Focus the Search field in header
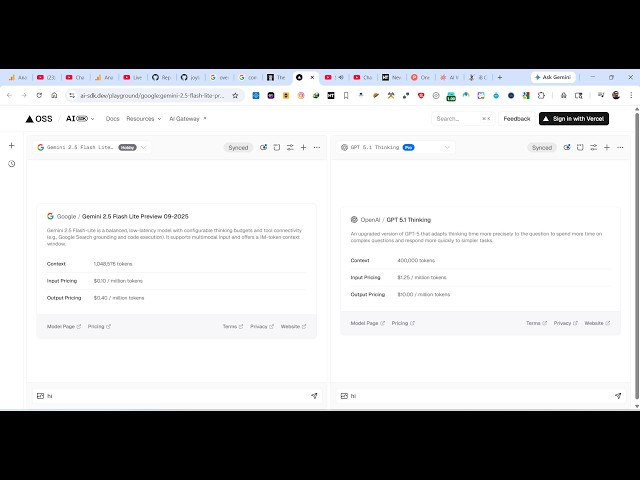The height and width of the screenshot is (480, 640). tap(463, 119)
